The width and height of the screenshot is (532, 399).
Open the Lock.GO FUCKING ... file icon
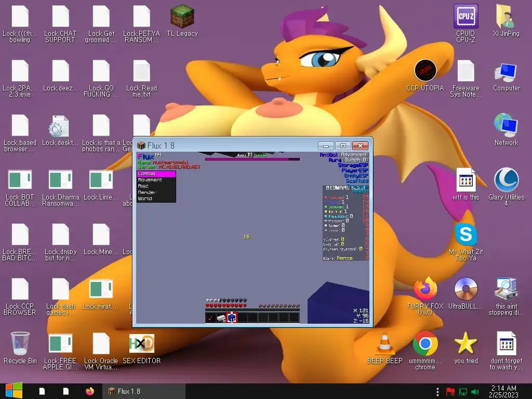101,78
